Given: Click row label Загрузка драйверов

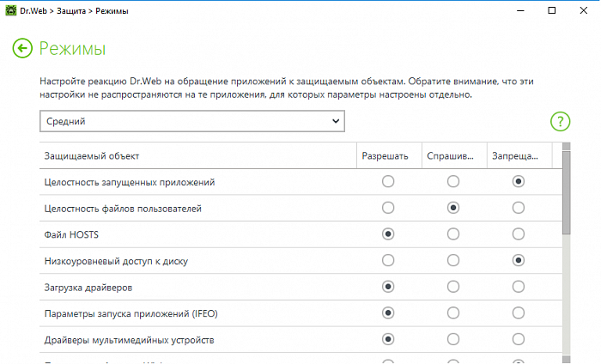Looking at the screenshot, I should [x=88, y=288].
